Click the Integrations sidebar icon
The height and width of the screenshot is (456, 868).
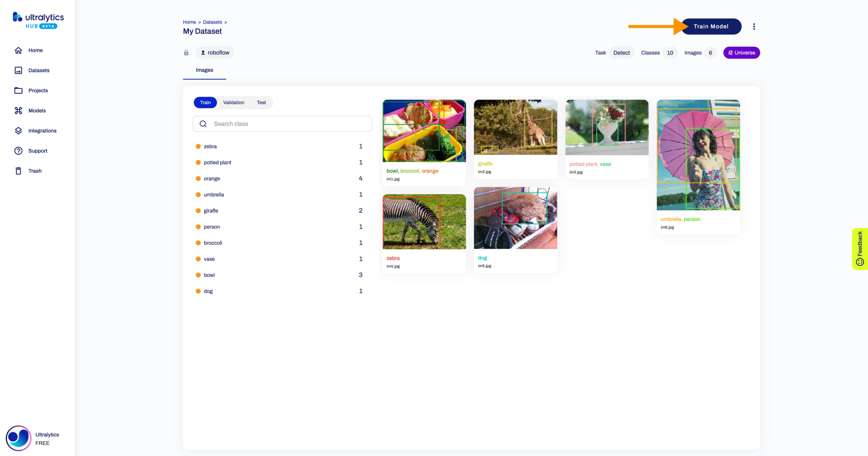18,130
